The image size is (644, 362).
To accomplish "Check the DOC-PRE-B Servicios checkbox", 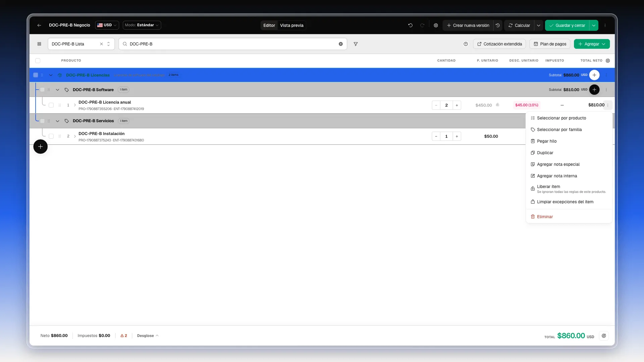I will pos(42,121).
